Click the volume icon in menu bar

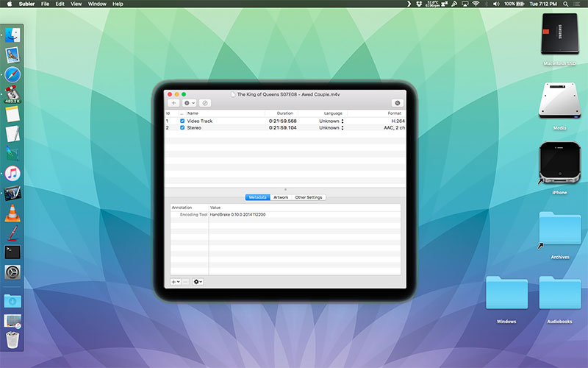click(x=496, y=4)
